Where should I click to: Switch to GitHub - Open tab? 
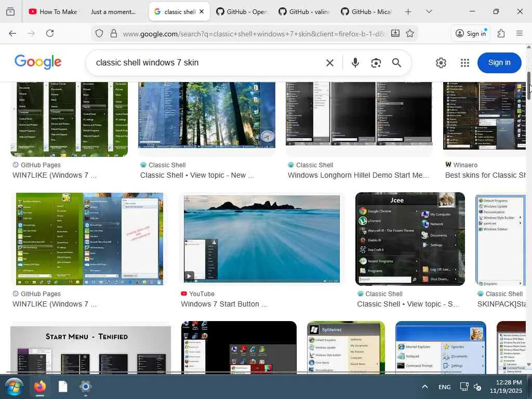242,11
